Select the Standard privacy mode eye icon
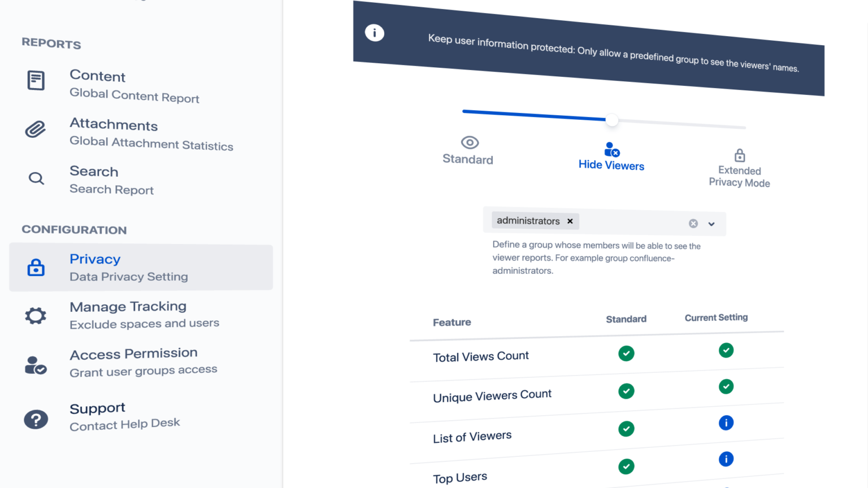Image resolution: width=868 pixels, height=488 pixels. [468, 143]
